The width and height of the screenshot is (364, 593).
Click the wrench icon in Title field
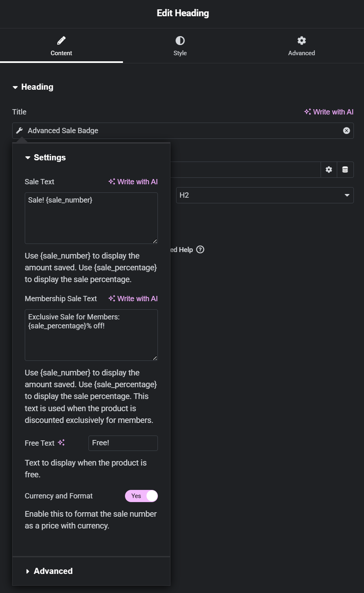(x=19, y=131)
